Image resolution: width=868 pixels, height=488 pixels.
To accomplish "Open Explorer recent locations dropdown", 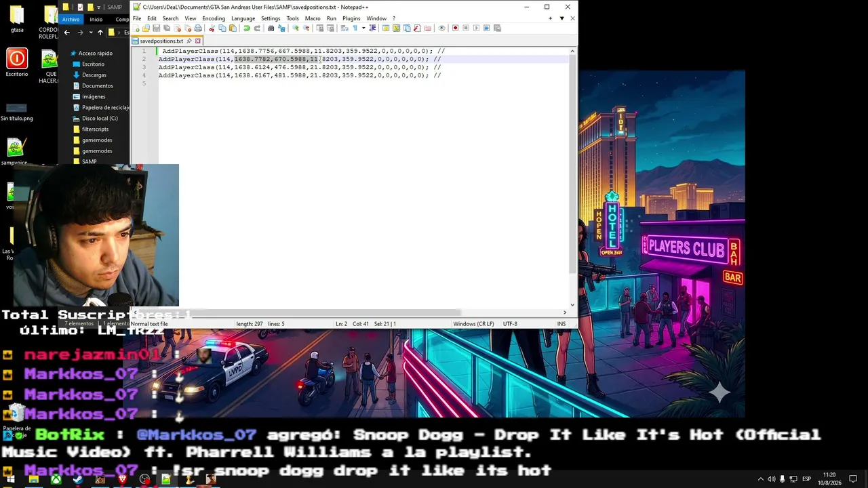I will tap(90, 33).
